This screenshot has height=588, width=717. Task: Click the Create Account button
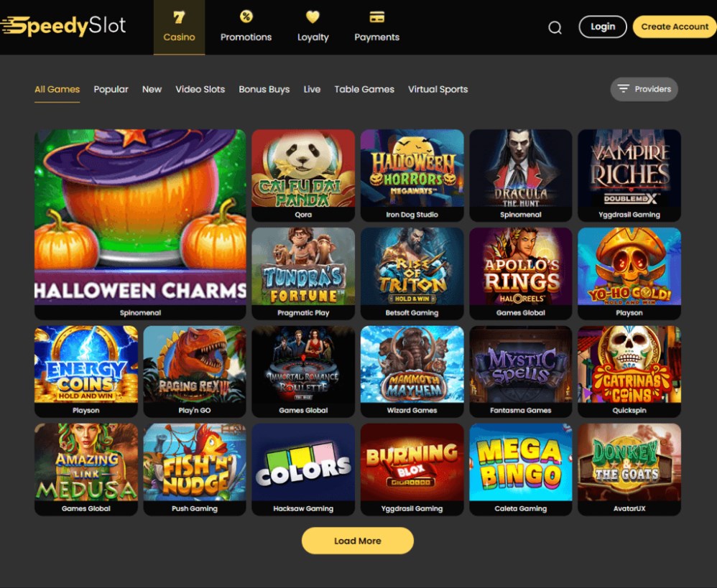click(675, 27)
